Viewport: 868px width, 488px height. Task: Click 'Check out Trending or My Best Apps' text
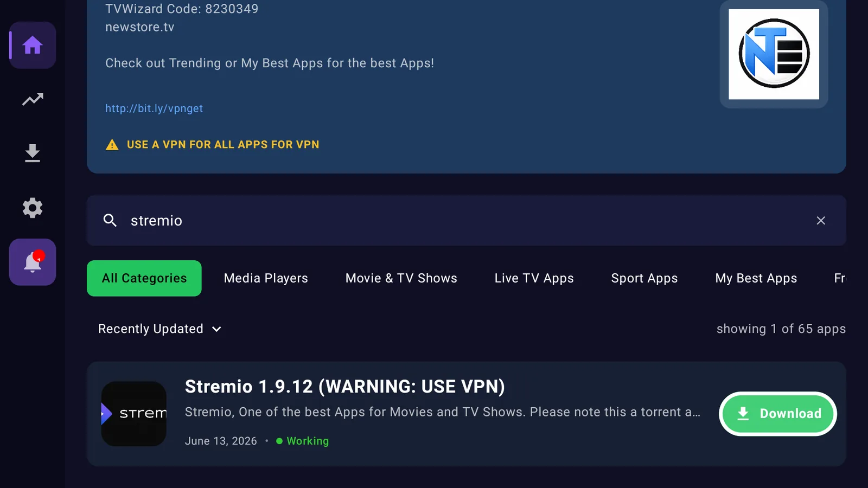(270, 63)
